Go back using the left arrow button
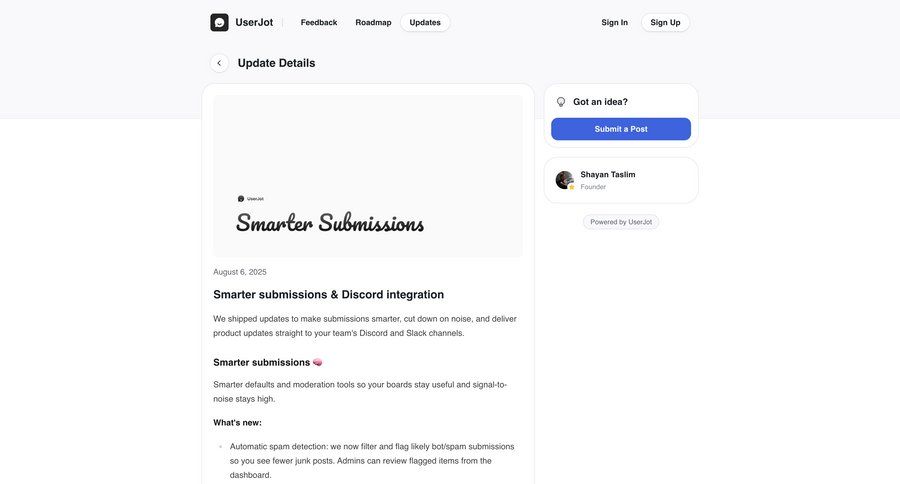 pos(219,63)
